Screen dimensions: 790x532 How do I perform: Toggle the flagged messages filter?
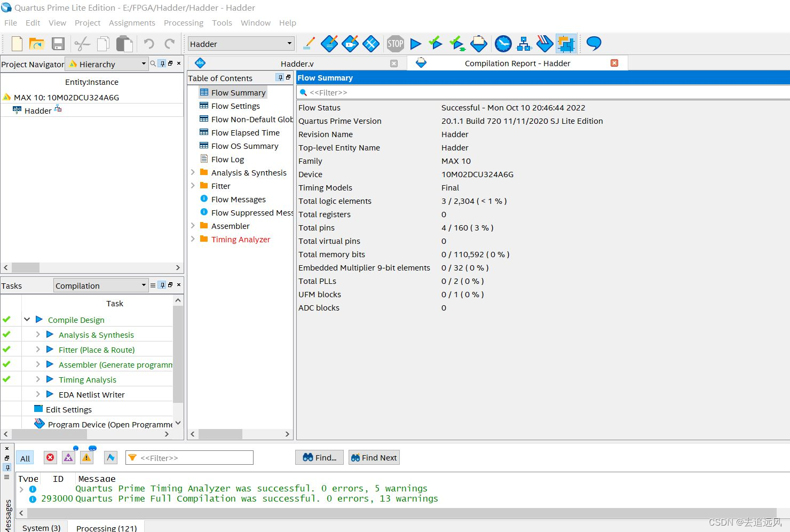[x=110, y=457]
